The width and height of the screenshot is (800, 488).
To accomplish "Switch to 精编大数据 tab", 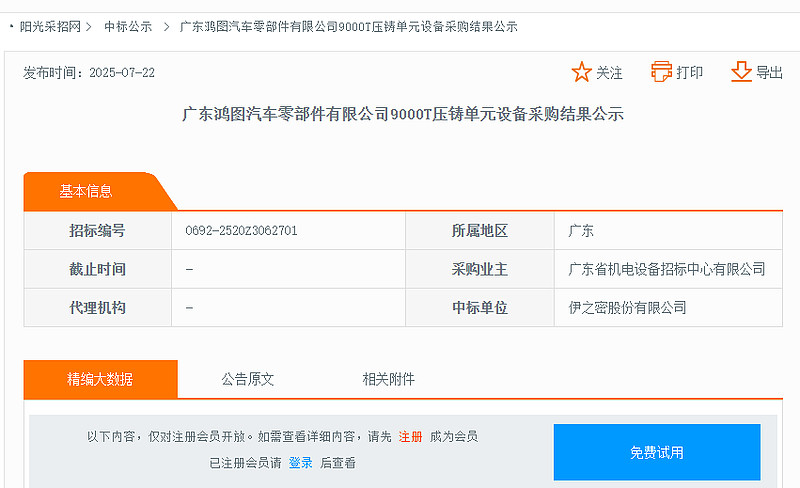I will pos(101,379).
